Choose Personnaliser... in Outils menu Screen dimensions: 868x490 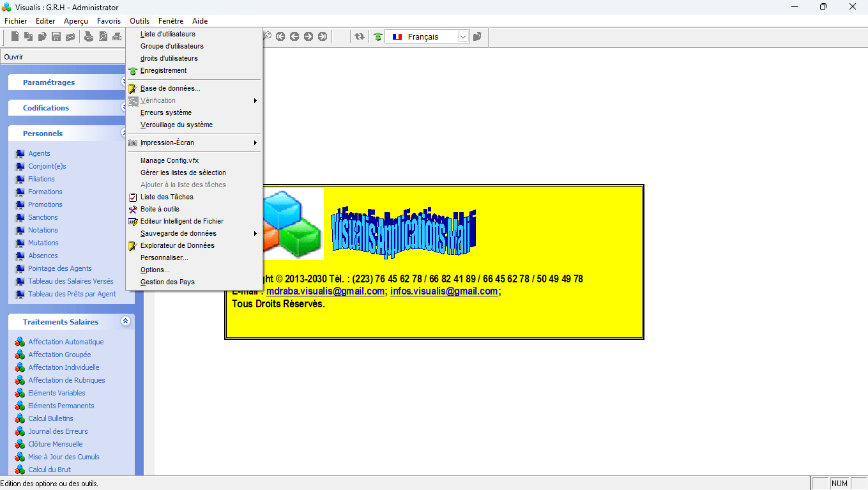click(x=194, y=257)
